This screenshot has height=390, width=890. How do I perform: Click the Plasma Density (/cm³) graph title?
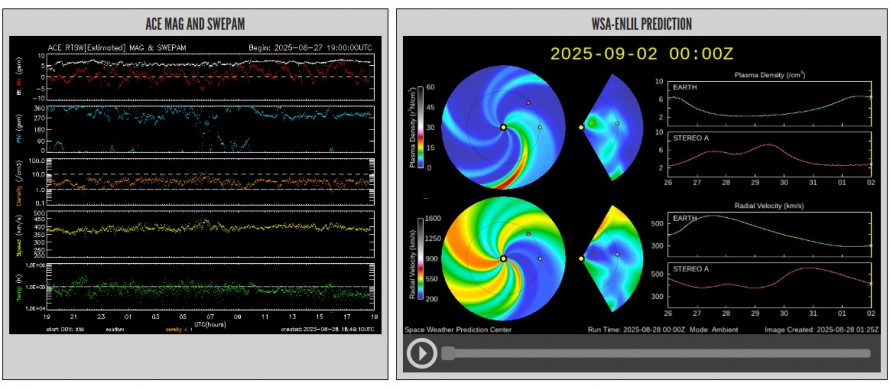click(770, 74)
